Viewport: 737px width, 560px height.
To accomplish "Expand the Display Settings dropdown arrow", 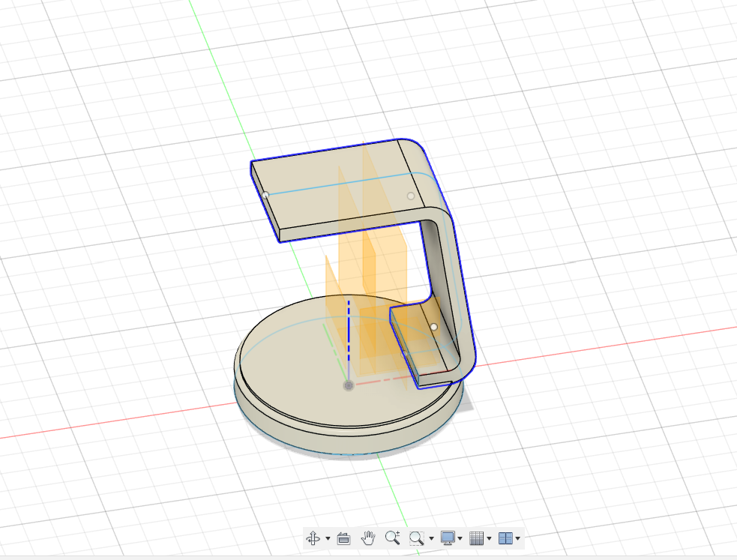I will pos(460,538).
